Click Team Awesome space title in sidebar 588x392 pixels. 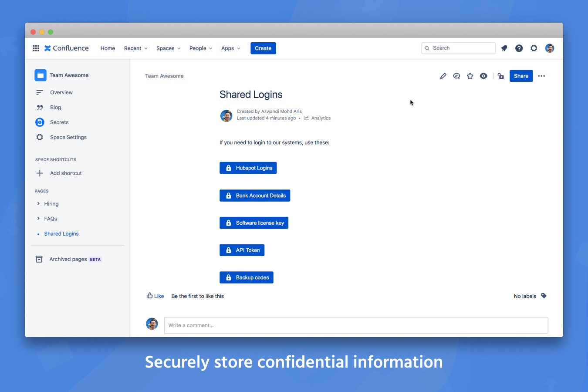pyautogui.click(x=69, y=75)
